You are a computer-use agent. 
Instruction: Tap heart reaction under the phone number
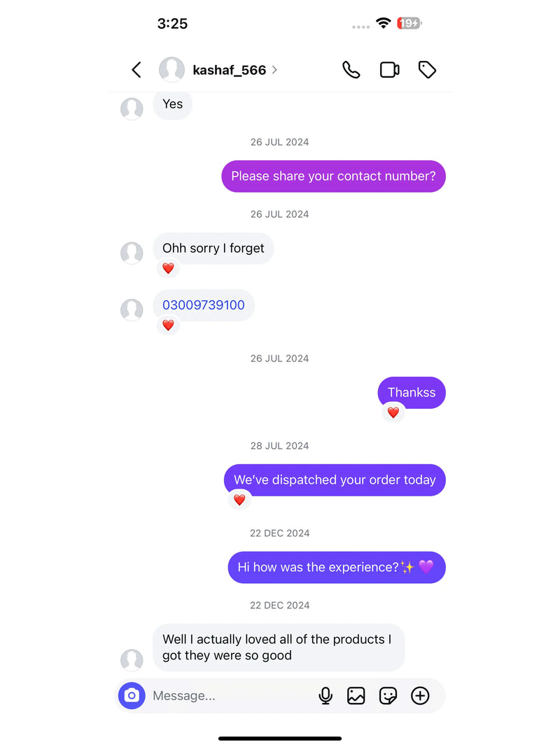click(x=168, y=326)
